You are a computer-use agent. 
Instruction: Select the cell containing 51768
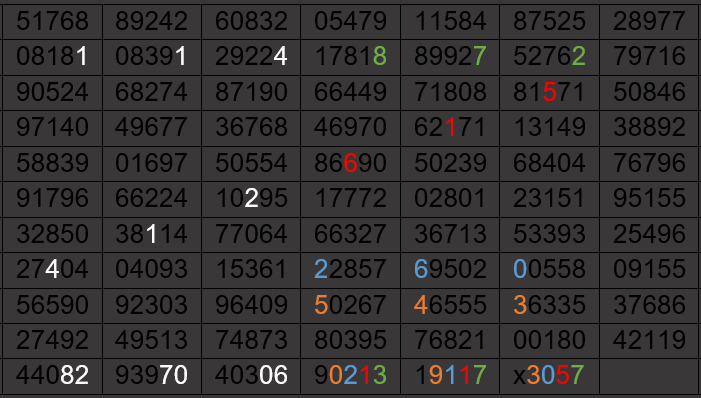coord(53,21)
